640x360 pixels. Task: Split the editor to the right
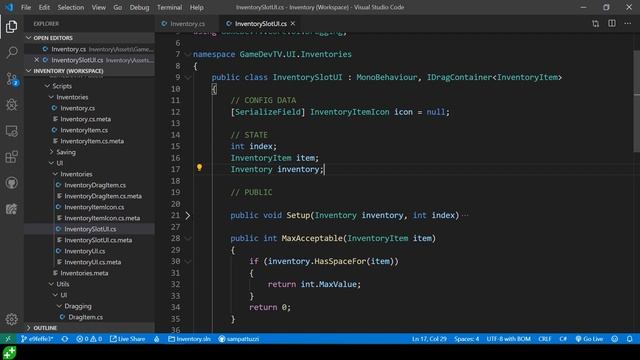click(x=612, y=24)
